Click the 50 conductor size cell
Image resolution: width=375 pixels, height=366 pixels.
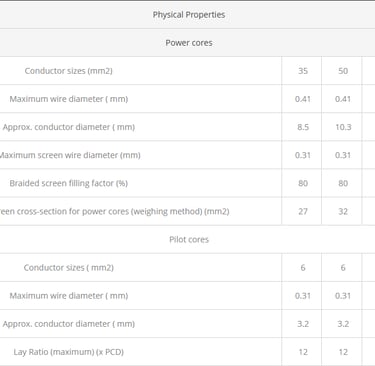click(343, 71)
